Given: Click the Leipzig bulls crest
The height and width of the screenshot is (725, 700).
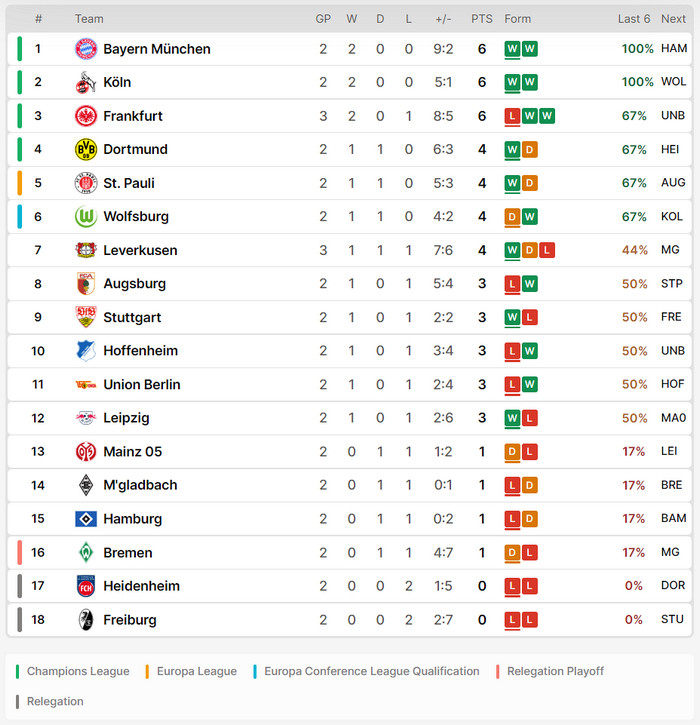Looking at the screenshot, I should point(86,418).
